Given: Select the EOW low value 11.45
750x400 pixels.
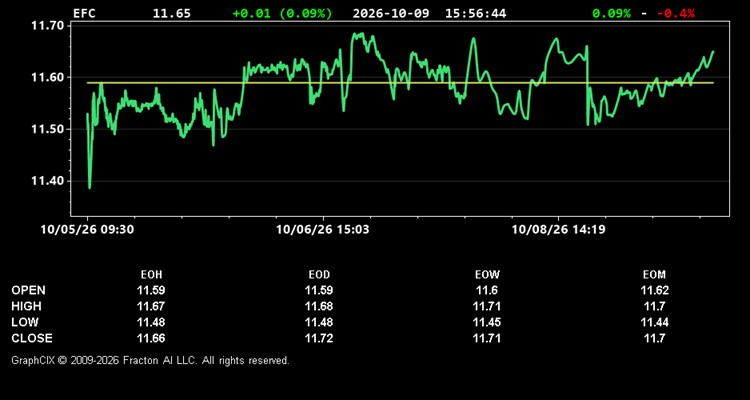Looking at the screenshot, I should click(x=487, y=322).
